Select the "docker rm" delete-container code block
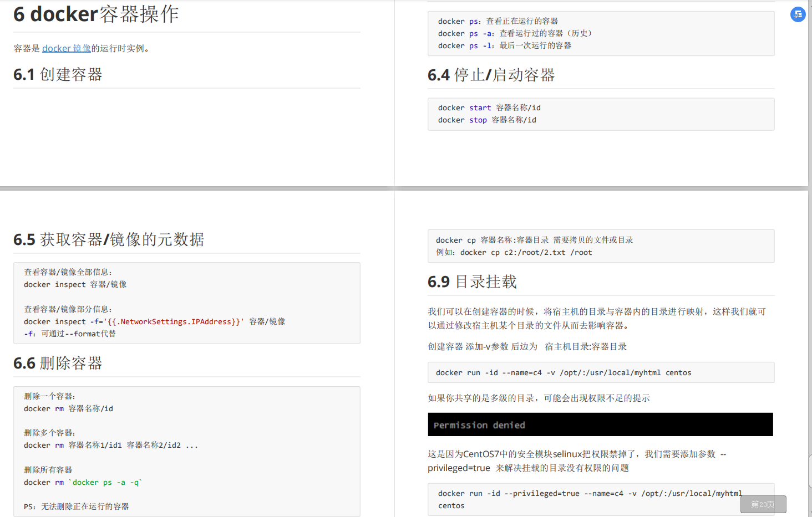 click(186, 451)
